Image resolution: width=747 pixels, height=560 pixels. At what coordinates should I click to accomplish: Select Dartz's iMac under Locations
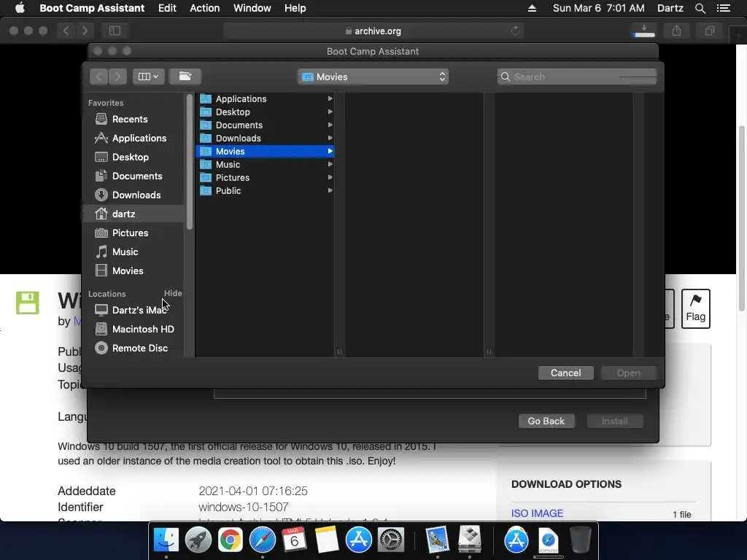(x=139, y=310)
